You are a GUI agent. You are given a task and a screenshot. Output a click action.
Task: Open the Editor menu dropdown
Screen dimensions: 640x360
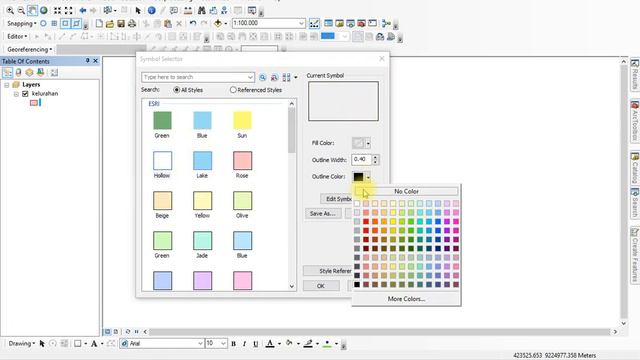17,37
